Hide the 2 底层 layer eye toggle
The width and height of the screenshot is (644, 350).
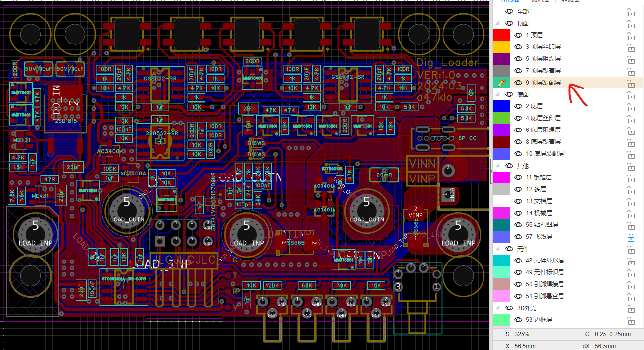pyautogui.click(x=518, y=106)
